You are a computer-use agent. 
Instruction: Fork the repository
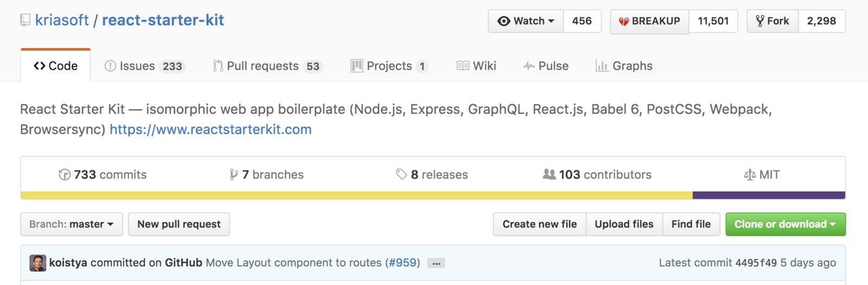click(773, 21)
